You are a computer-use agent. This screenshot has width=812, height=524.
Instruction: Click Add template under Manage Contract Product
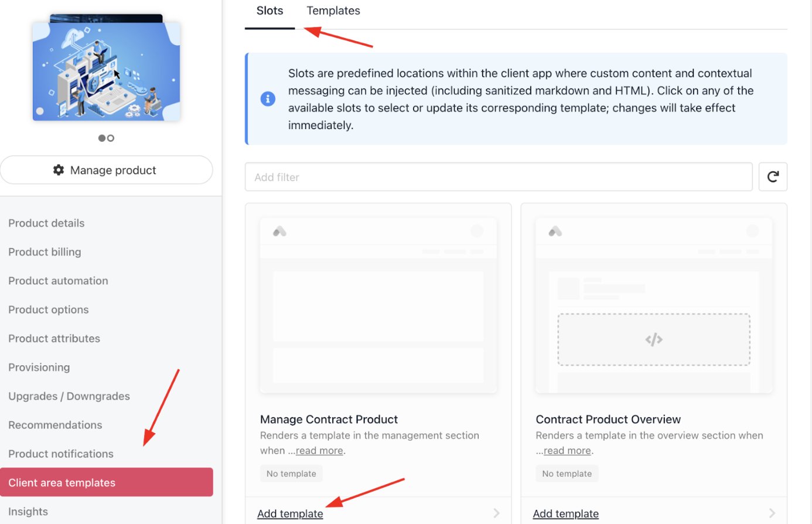click(x=290, y=513)
